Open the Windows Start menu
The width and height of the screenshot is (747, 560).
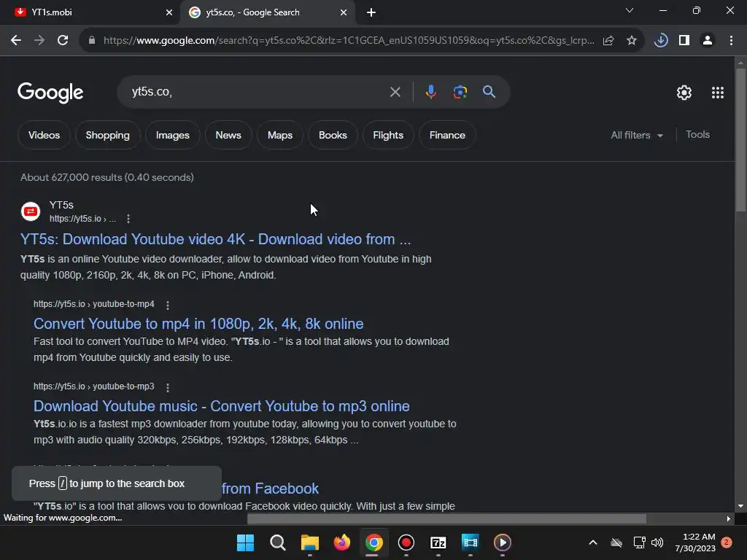pyautogui.click(x=245, y=542)
